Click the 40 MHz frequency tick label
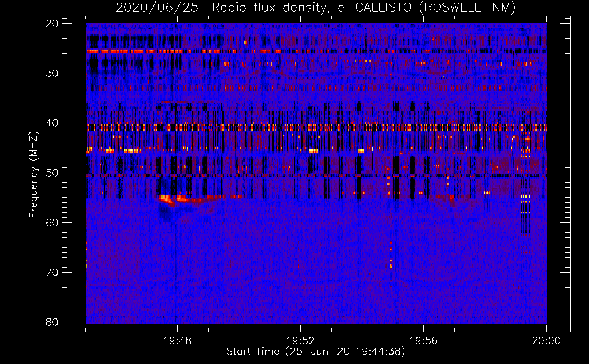Viewport: 589px width, 364px height. 52,123
